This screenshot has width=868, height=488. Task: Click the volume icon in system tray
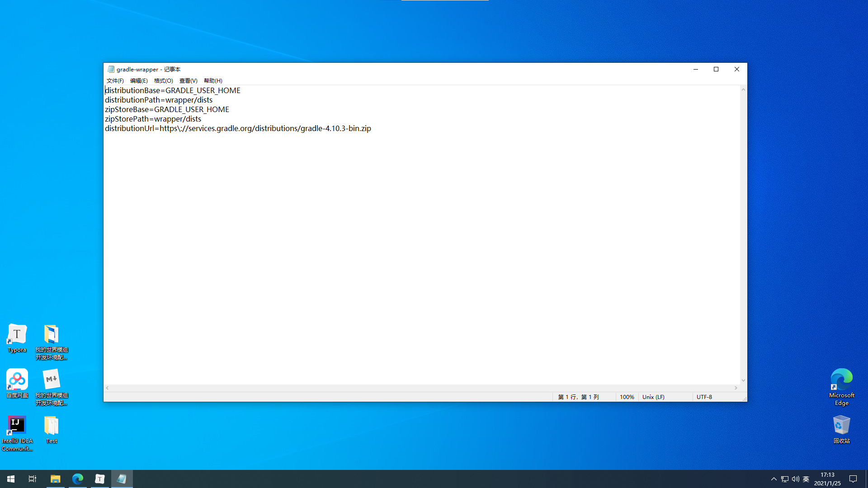coord(795,479)
